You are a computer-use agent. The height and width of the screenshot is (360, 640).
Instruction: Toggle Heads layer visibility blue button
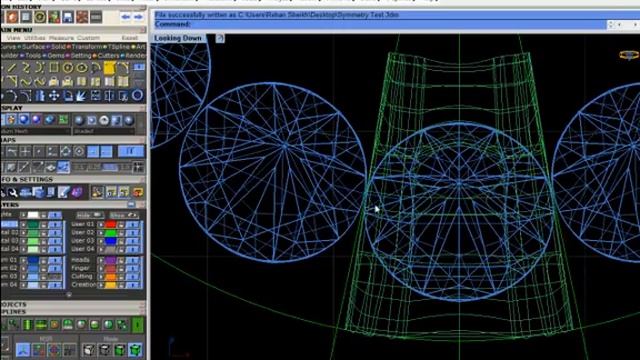pos(132,260)
